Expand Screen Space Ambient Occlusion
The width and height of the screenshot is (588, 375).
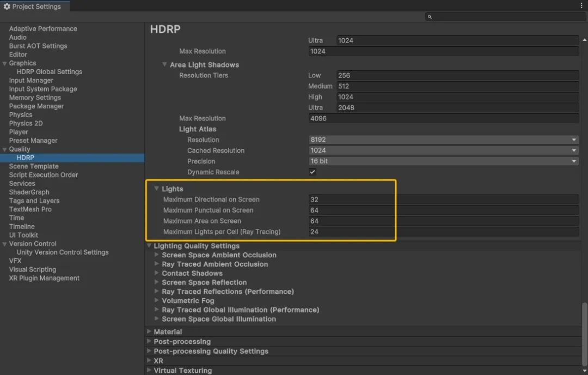[156, 255]
